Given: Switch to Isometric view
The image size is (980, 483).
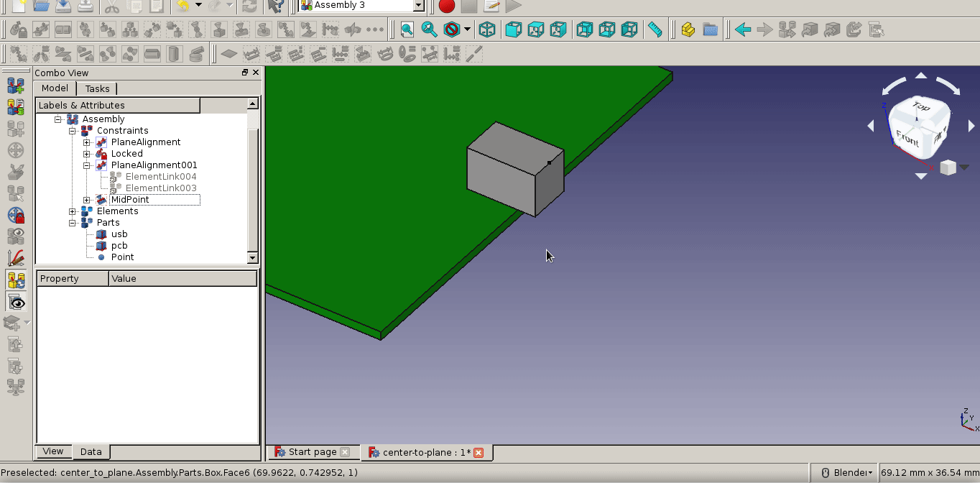Looking at the screenshot, I should [486, 29].
